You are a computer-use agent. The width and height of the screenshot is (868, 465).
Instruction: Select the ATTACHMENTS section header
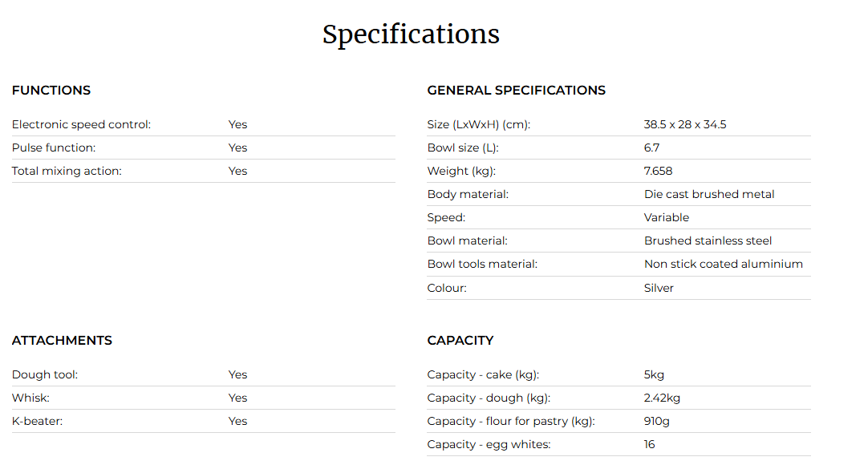coord(62,340)
